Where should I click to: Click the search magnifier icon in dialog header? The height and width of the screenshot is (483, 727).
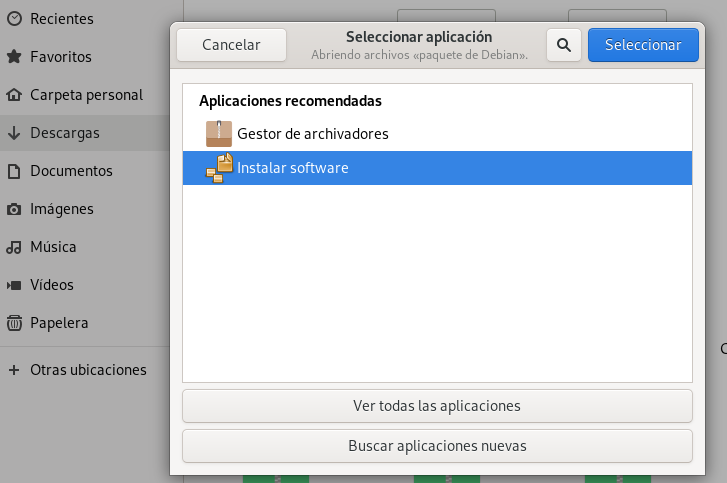(x=563, y=45)
